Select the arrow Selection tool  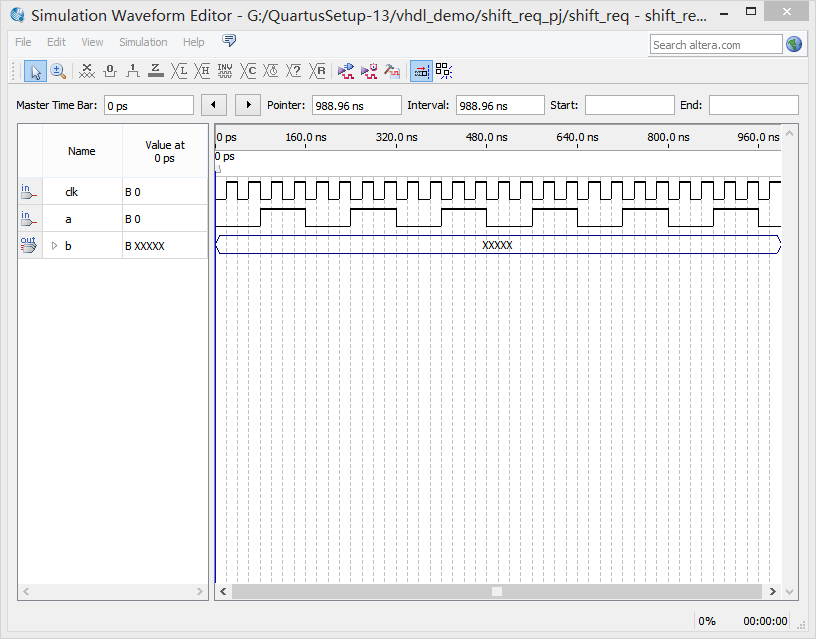[35, 71]
